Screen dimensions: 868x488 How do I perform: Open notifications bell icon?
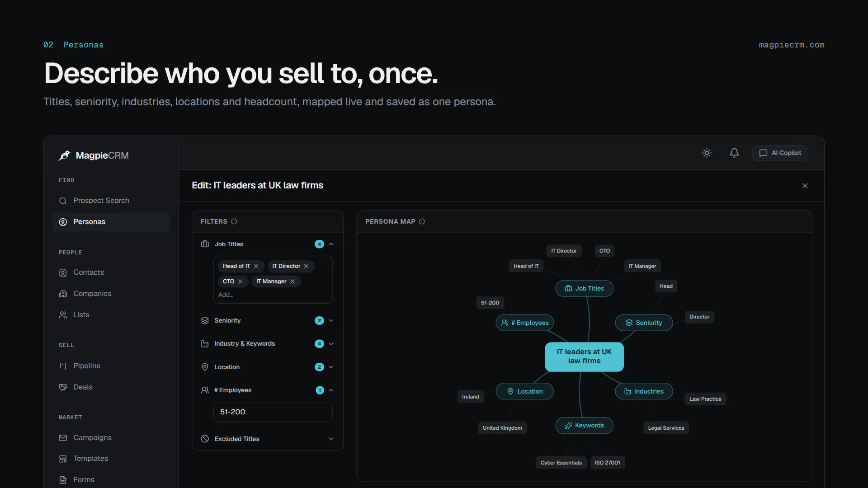click(x=734, y=153)
